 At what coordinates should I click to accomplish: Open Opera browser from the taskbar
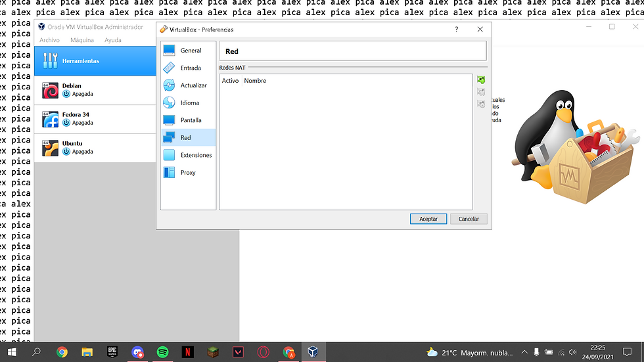pos(264,352)
